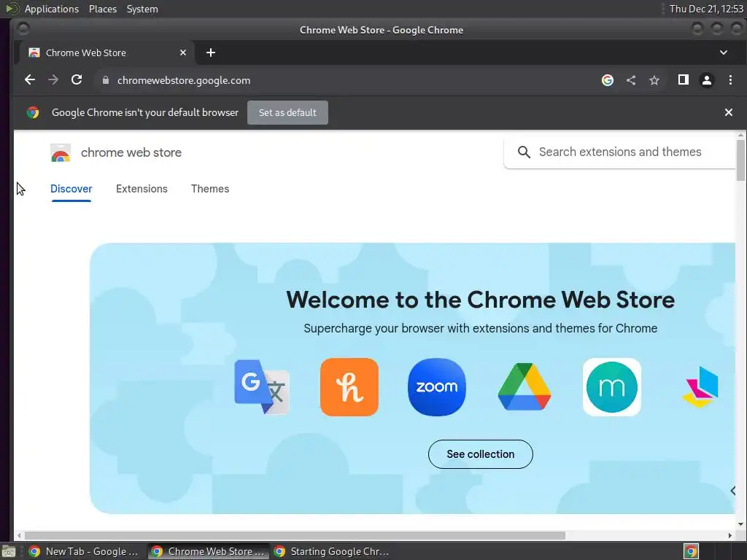The width and height of the screenshot is (747, 560).
Task: Click the chrome web store logo
Action: coord(61,153)
